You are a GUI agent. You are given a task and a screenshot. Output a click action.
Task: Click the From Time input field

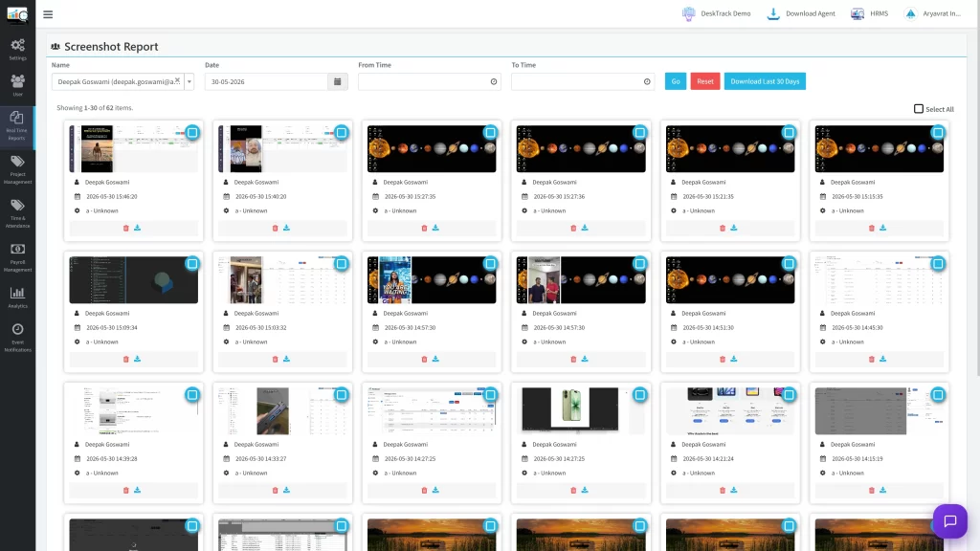(430, 81)
